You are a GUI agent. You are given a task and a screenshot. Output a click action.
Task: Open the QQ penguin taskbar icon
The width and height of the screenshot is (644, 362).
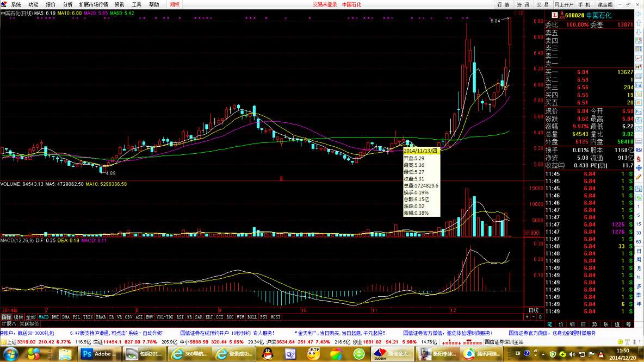click(x=268, y=354)
